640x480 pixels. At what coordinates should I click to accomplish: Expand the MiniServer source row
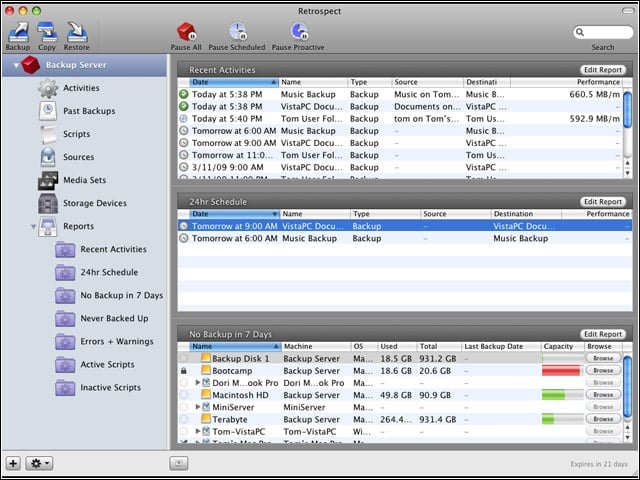point(198,407)
